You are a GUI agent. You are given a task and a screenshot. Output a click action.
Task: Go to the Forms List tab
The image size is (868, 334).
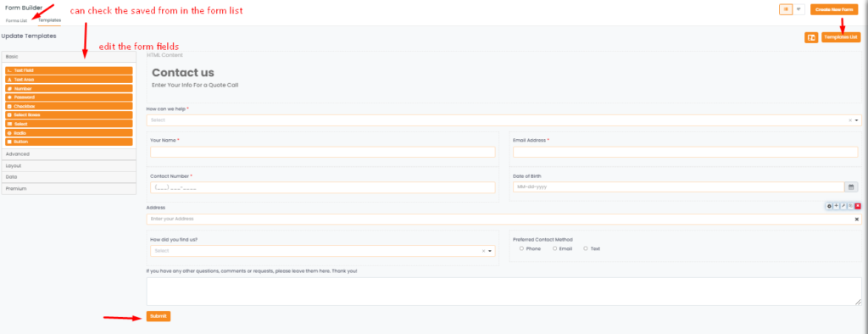point(16,20)
